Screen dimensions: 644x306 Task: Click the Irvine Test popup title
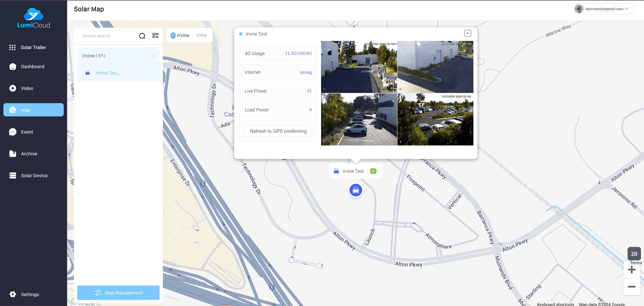256,34
